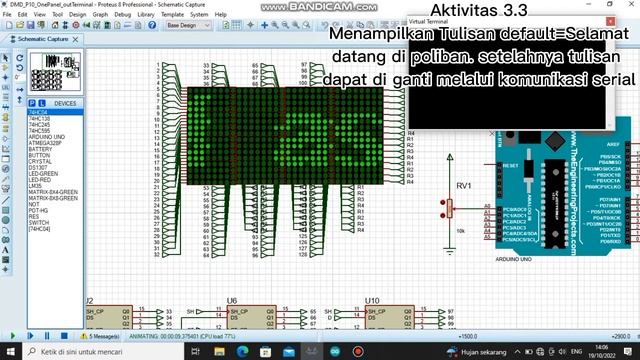
Task: Select the Selection Mode arrow tool
Action: tap(5, 58)
